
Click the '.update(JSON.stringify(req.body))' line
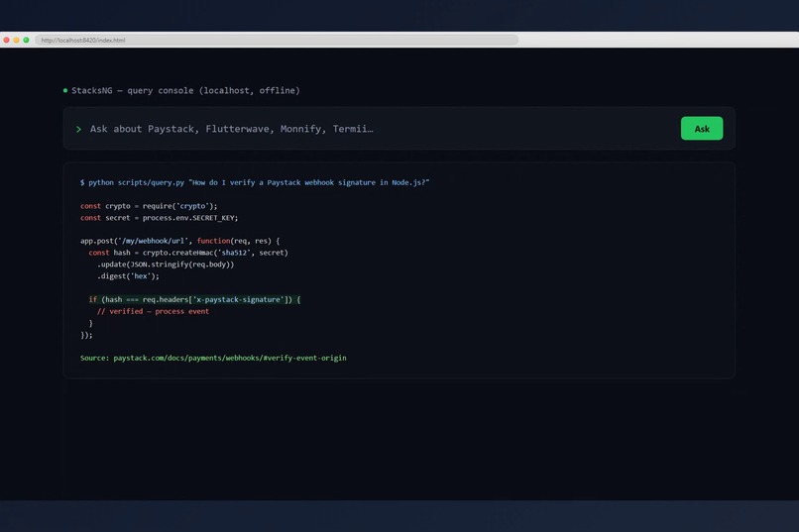coord(166,265)
